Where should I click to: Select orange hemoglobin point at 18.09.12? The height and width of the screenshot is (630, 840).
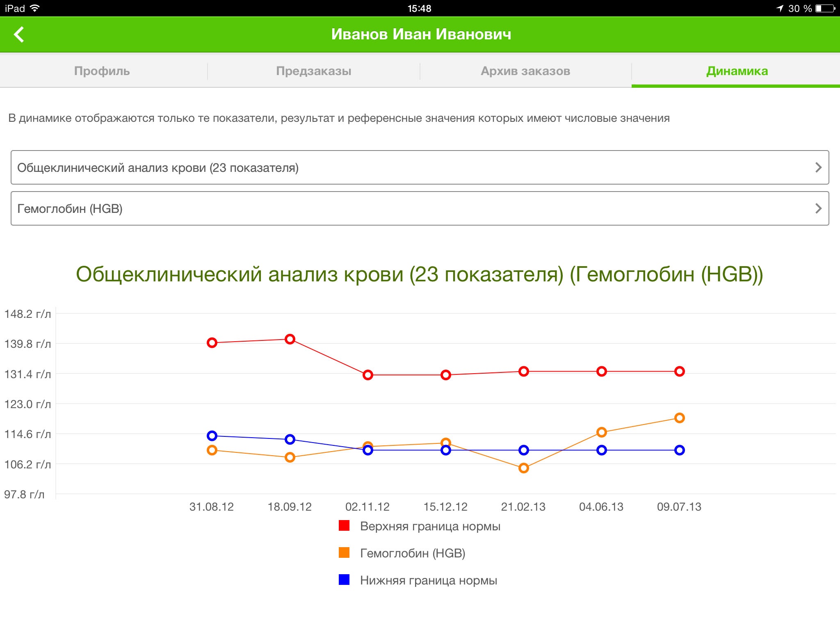point(290,457)
